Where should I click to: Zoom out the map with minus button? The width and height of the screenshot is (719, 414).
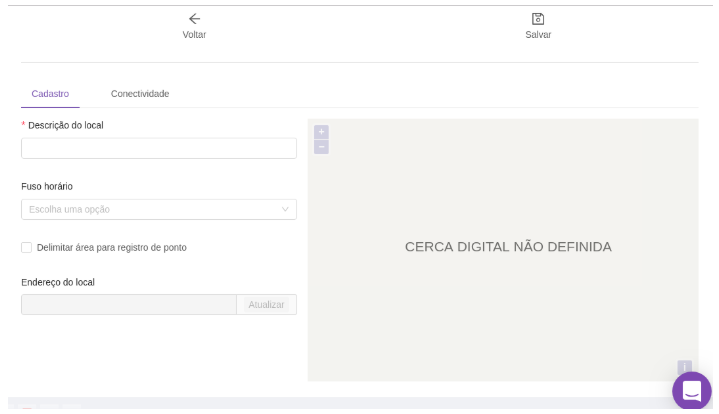click(x=321, y=147)
